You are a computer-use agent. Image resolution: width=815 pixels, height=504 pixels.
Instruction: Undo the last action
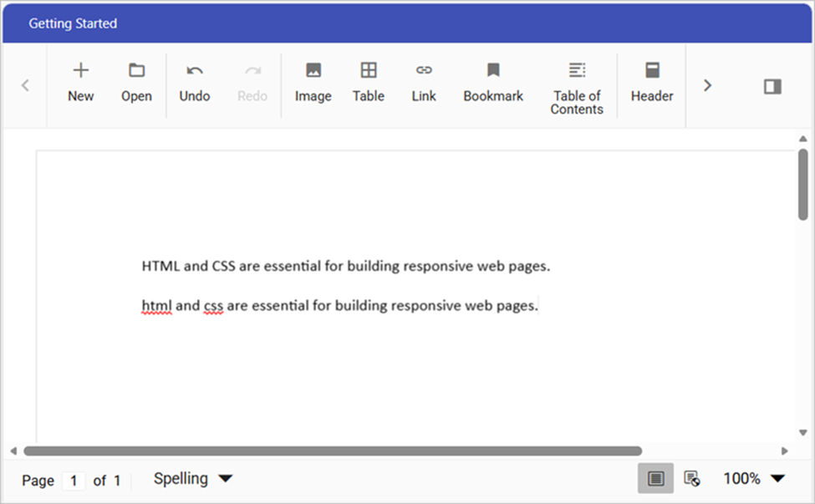coord(194,82)
